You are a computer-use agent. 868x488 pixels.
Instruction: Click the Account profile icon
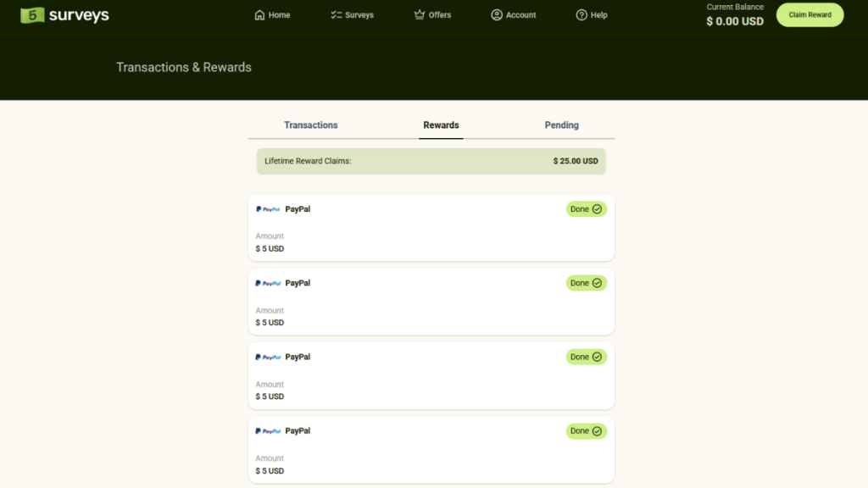tap(497, 15)
